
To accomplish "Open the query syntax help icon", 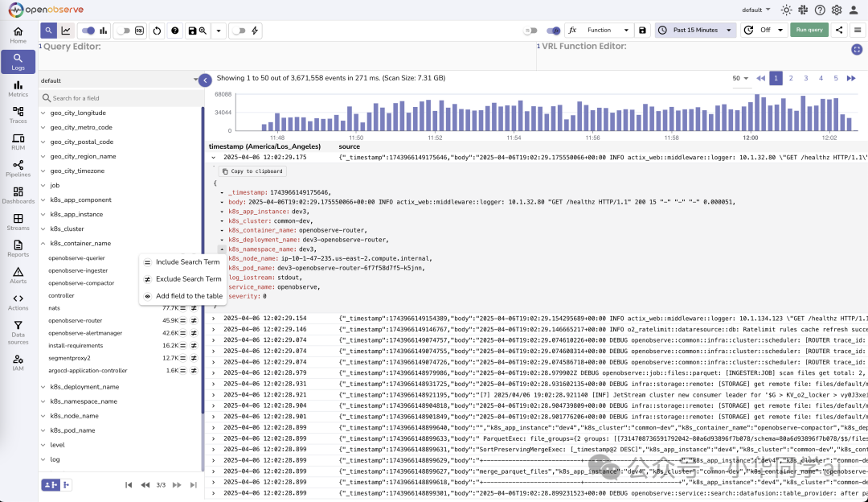I will 175,31.
